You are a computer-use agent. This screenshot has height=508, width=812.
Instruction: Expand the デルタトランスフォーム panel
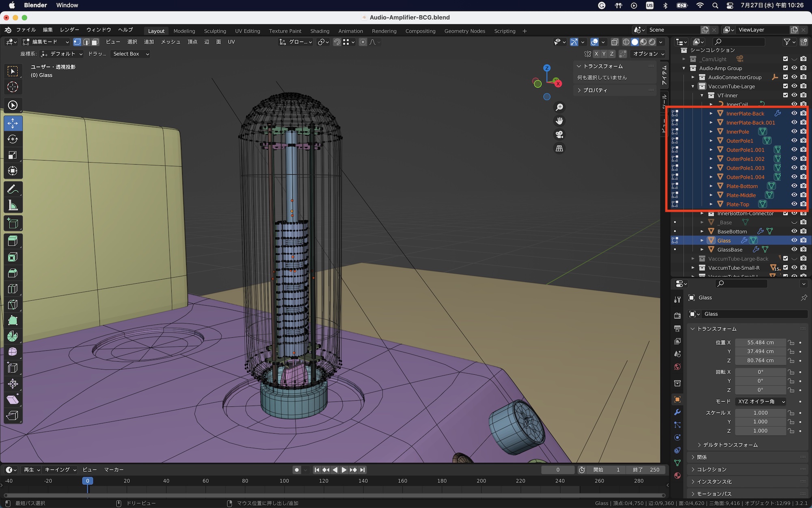(x=730, y=445)
